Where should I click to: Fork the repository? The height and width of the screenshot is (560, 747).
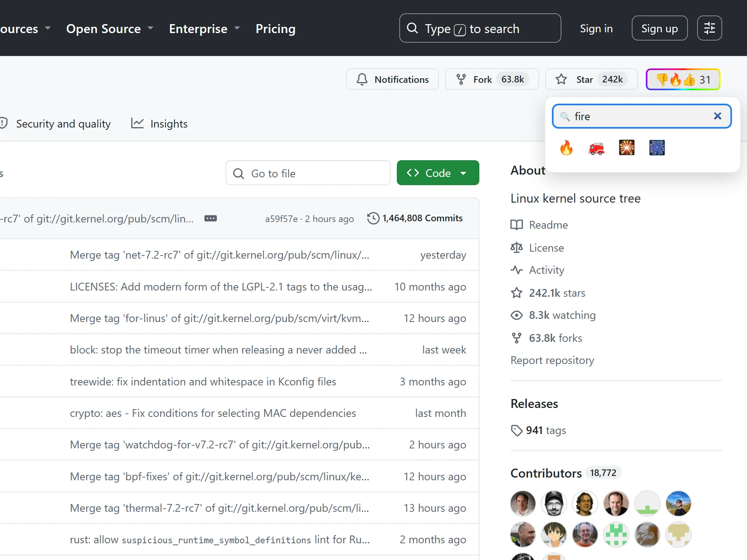click(492, 79)
